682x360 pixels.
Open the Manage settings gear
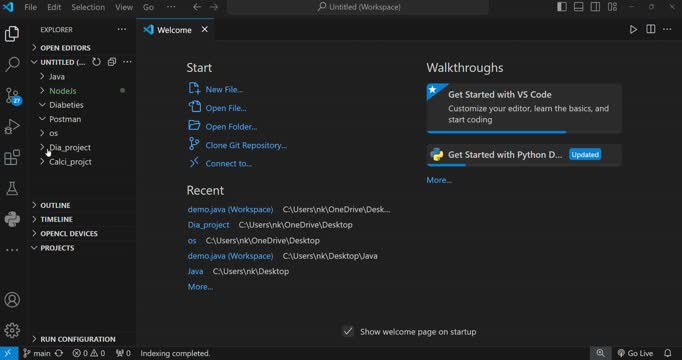coord(12,330)
